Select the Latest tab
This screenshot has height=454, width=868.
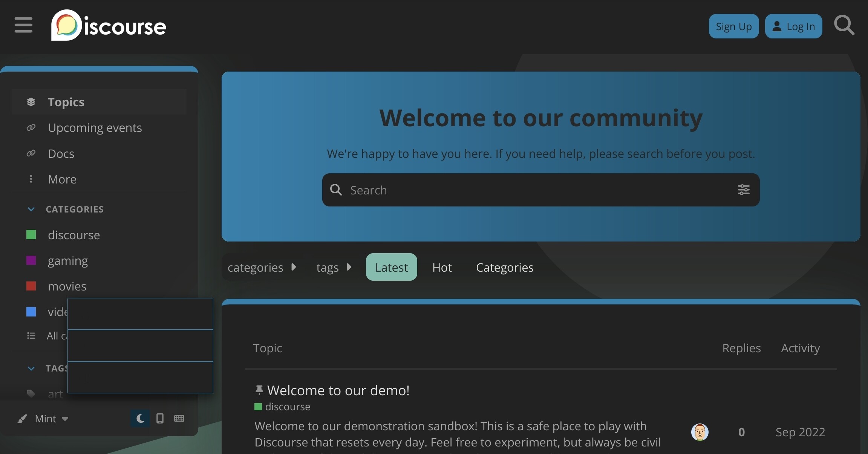[x=391, y=267]
